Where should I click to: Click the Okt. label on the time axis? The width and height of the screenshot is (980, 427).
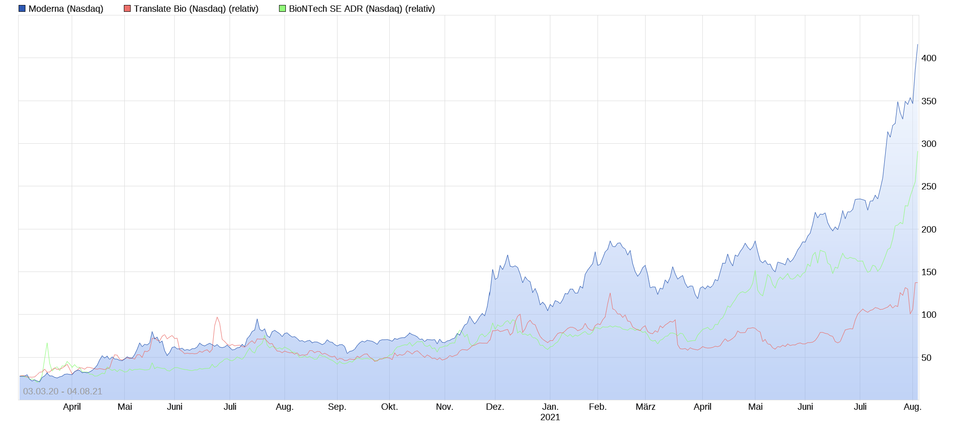389,407
